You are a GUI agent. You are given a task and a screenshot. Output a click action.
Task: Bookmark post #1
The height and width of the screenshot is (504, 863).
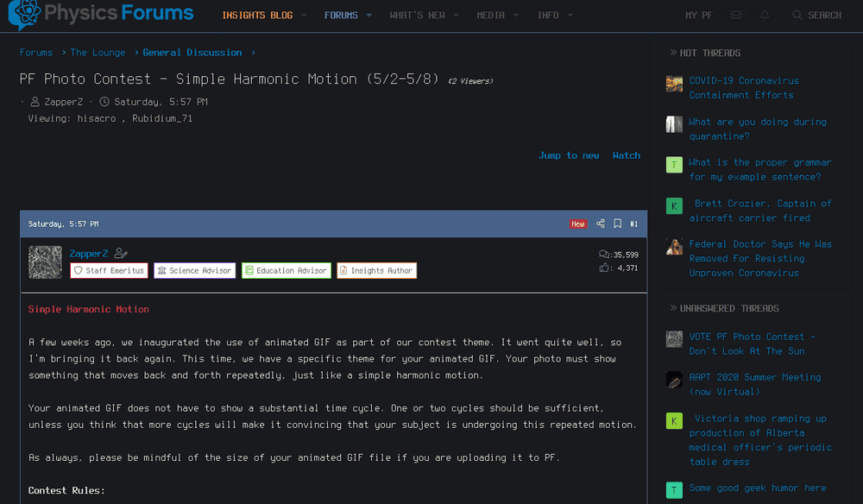coord(618,224)
